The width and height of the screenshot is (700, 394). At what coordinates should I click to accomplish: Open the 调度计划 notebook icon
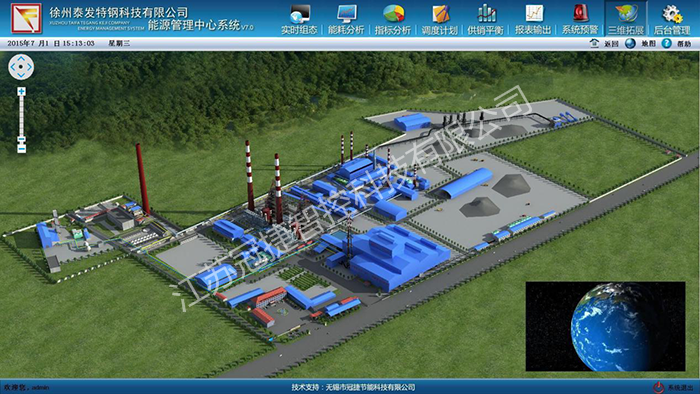coord(440,14)
